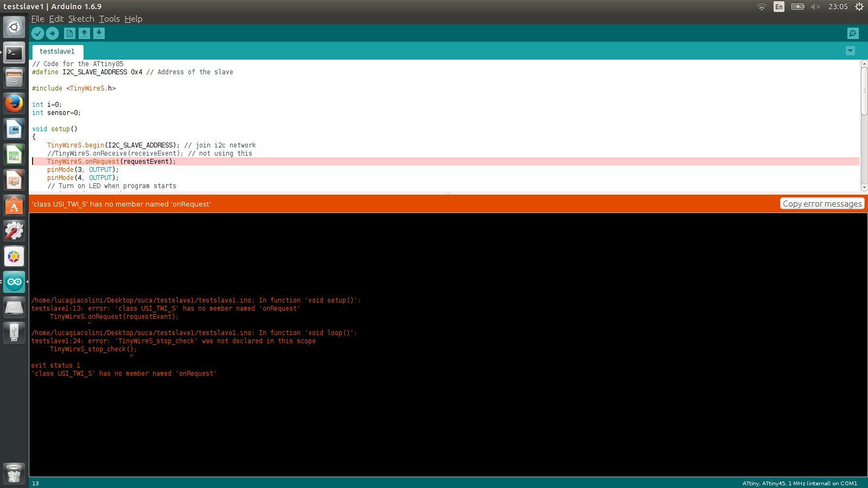Open the muted sound volume indicator

815,7
